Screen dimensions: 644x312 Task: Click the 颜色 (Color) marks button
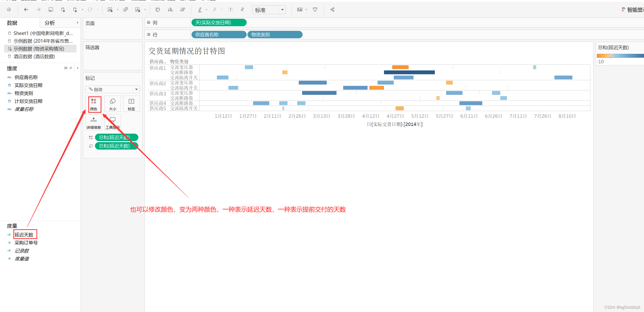pyautogui.click(x=94, y=104)
